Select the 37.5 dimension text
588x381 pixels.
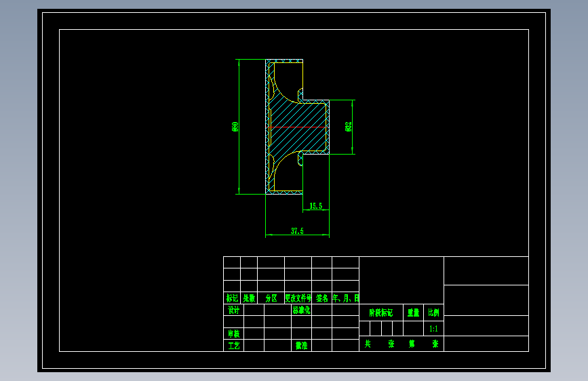[297, 231]
